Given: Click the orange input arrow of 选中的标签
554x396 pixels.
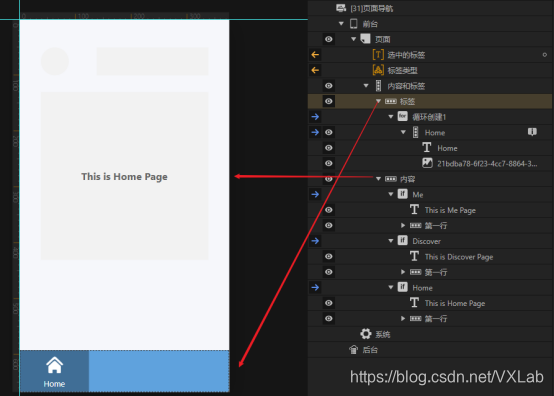Looking at the screenshot, I should coord(315,55).
